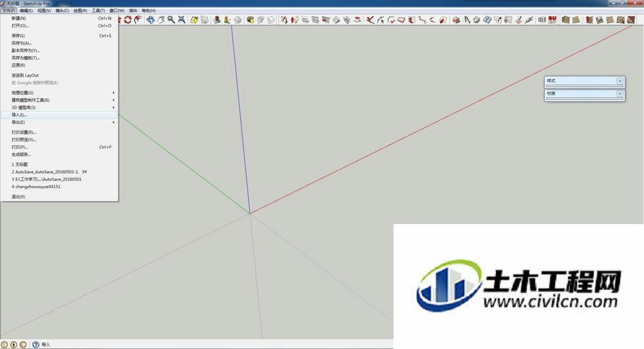The height and width of the screenshot is (349, 644).
Task: Click the icon showing the number 83
Action: coord(542,20)
